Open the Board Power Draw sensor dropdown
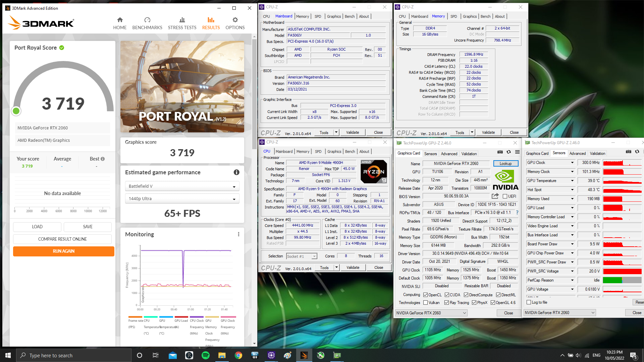This screenshot has height=362, width=644. [572, 244]
